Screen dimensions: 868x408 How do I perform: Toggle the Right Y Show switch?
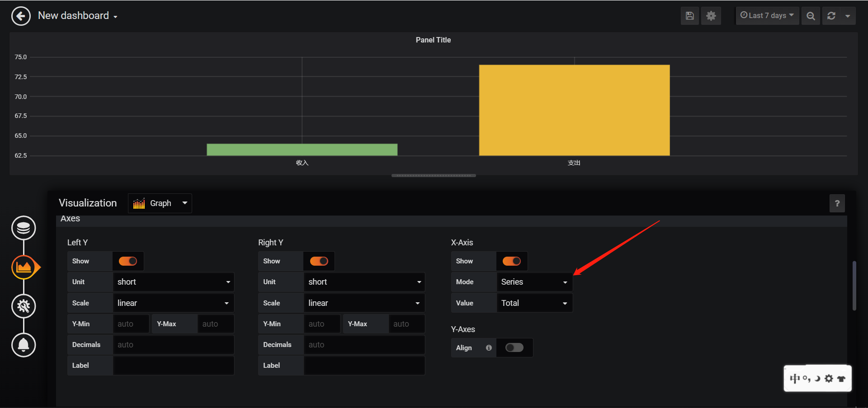coord(319,261)
